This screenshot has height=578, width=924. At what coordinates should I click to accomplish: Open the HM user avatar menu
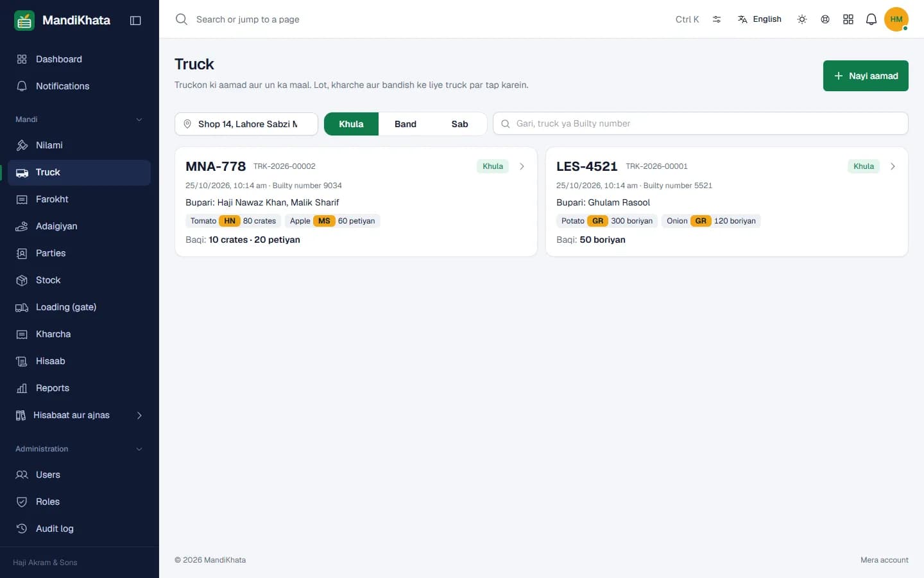(896, 19)
